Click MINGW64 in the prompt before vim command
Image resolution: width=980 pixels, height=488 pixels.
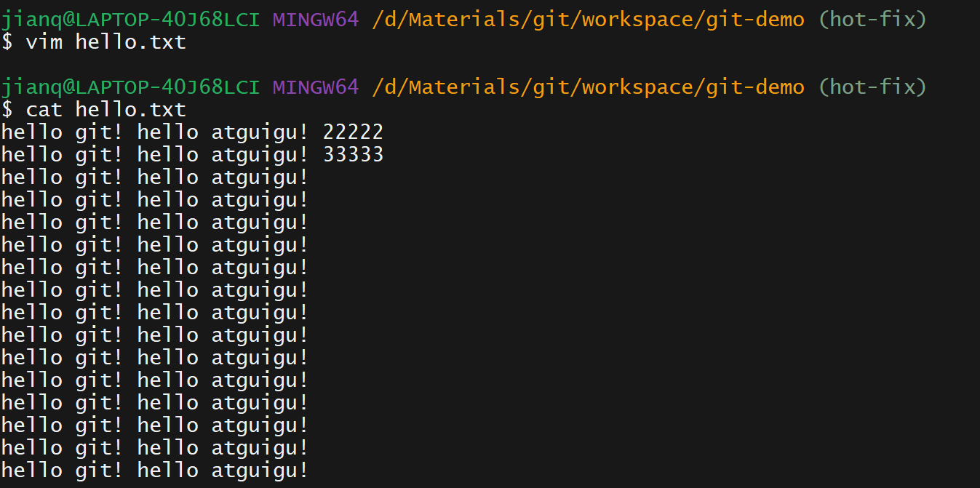[x=316, y=20]
